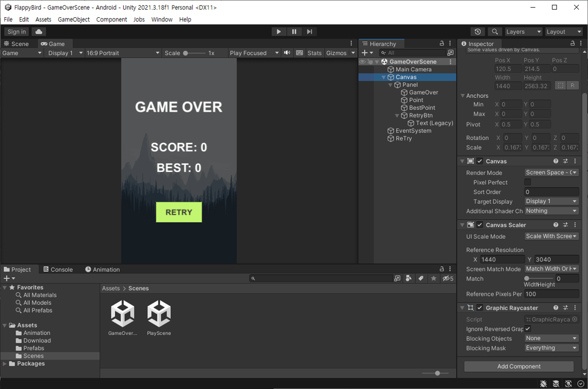Collapse the Panel object in Hierarchy
The image size is (588, 389).
click(390, 85)
